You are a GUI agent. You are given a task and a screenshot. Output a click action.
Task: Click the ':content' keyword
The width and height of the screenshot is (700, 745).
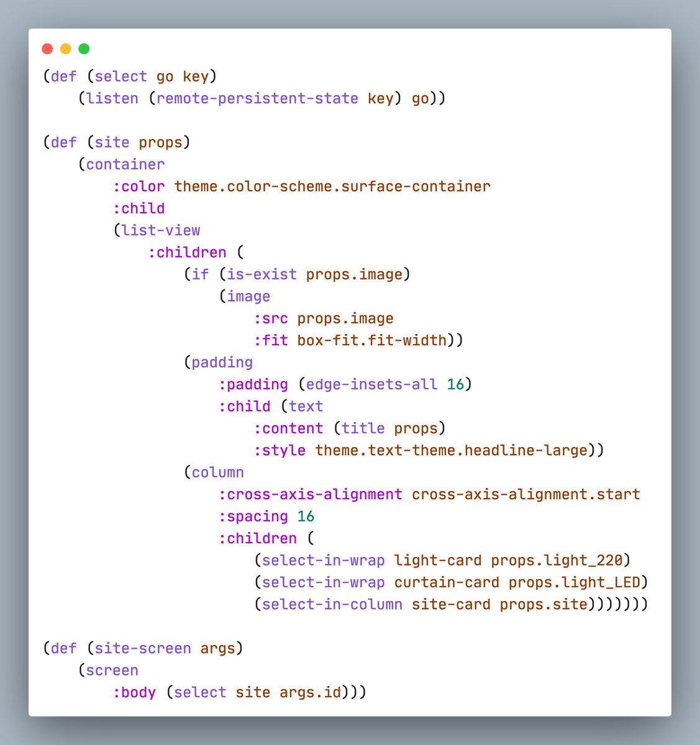[288, 428]
